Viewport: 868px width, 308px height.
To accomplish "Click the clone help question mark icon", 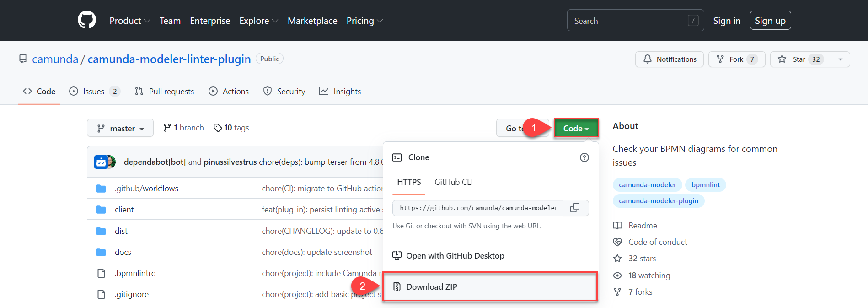I will (x=584, y=157).
